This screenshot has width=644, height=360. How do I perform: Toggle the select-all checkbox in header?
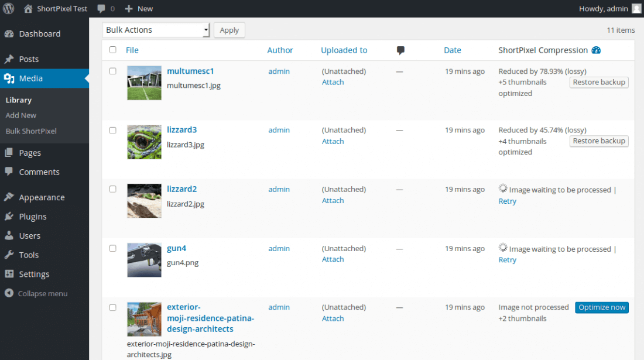[x=113, y=50]
